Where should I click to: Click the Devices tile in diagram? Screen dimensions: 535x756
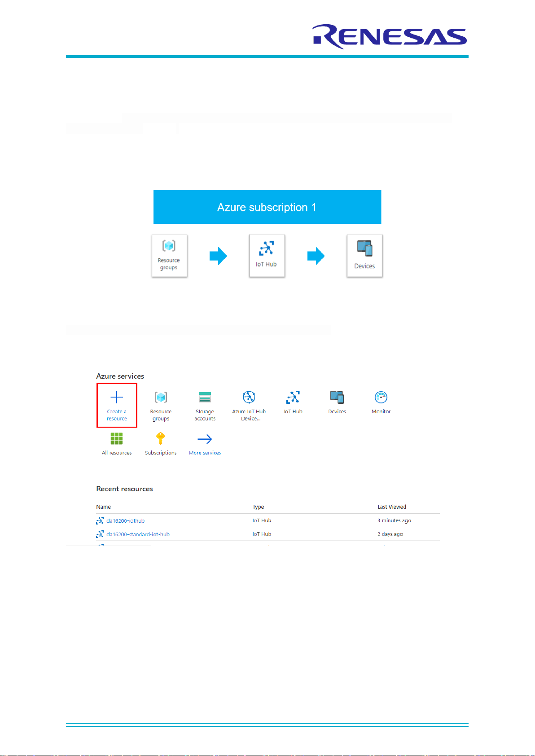pos(364,256)
